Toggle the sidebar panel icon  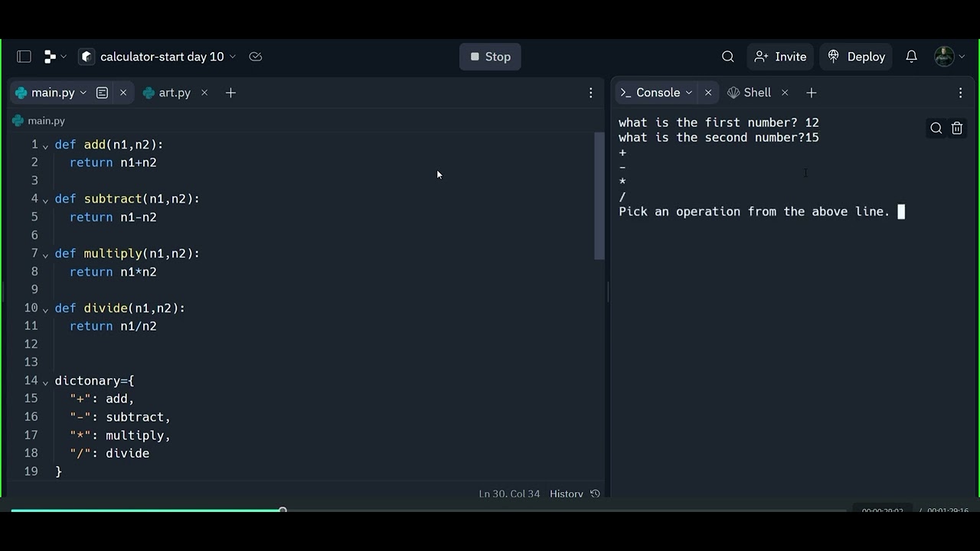[x=24, y=57]
